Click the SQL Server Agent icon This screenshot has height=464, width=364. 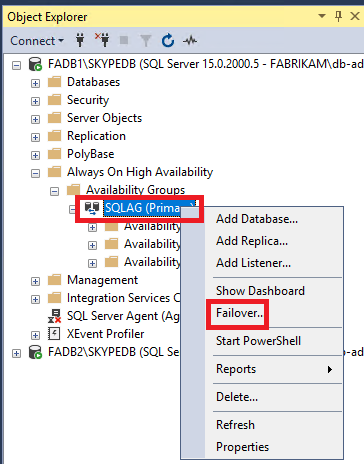(x=54, y=316)
